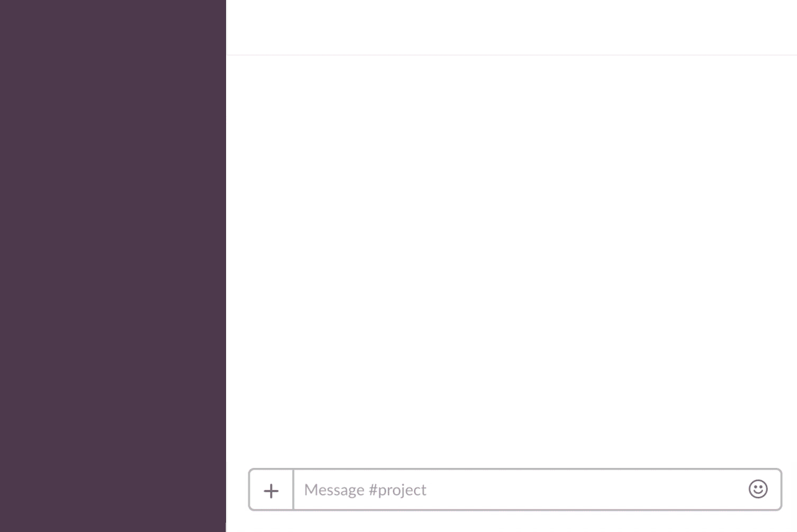Image resolution: width=797 pixels, height=532 pixels.
Task: Place cursor in the #project message composer
Action: pyautogui.click(x=520, y=490)
